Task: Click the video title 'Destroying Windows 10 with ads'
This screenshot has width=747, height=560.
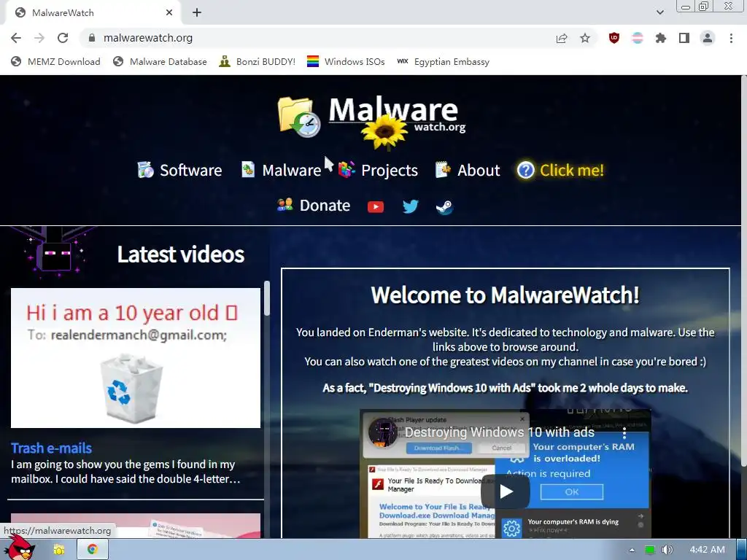Action: (500, 432)
